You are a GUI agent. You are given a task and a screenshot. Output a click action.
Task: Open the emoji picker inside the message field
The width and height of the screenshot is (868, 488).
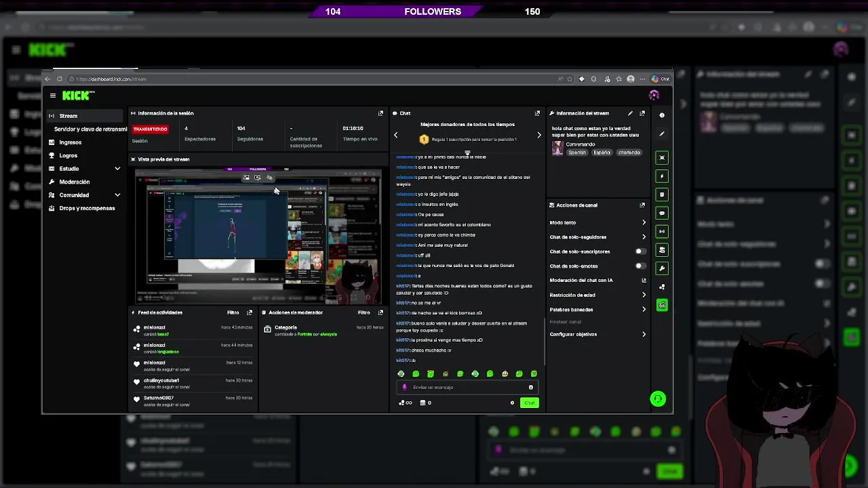click(531, 387)
